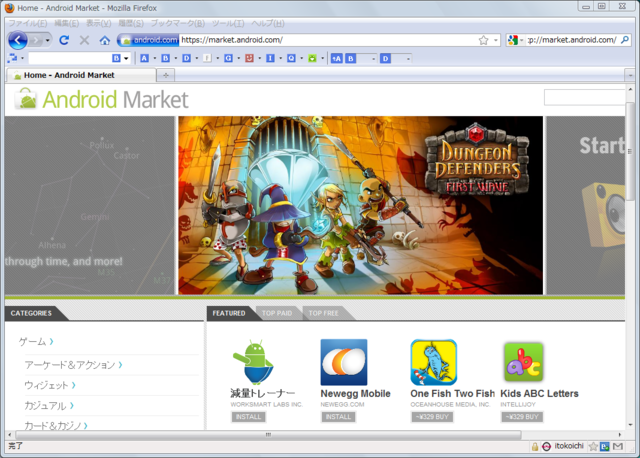Go to the Home page icon
Viewport: 640px width, 458px height.
[x=105, y=40]
